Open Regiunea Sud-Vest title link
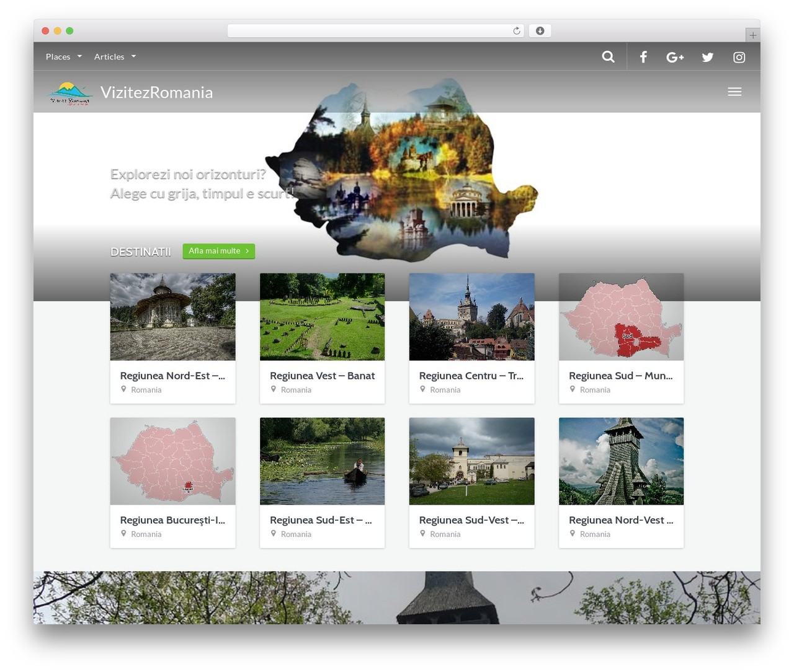The height and width of the screenshot is (672, 794). [471, 520]
